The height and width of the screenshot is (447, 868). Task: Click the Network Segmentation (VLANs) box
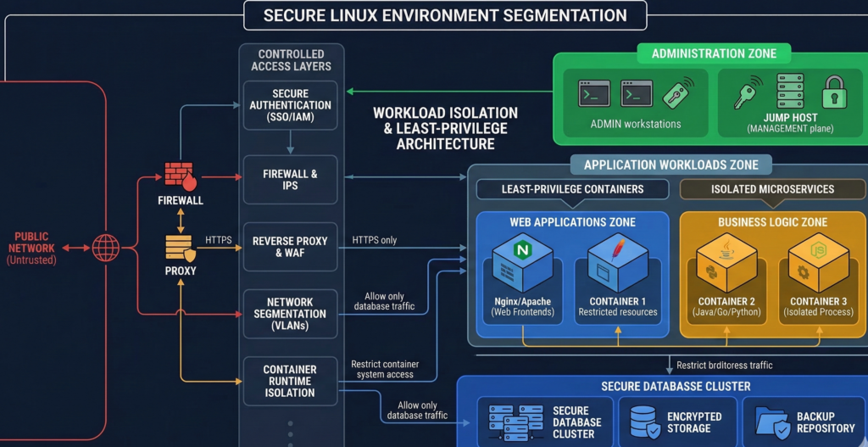(x=290, y=313)
